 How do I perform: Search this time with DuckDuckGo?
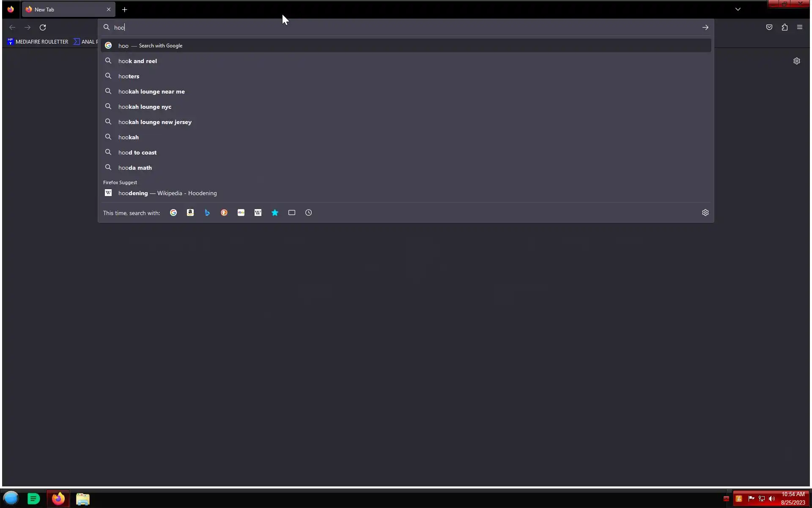point(224,213)
